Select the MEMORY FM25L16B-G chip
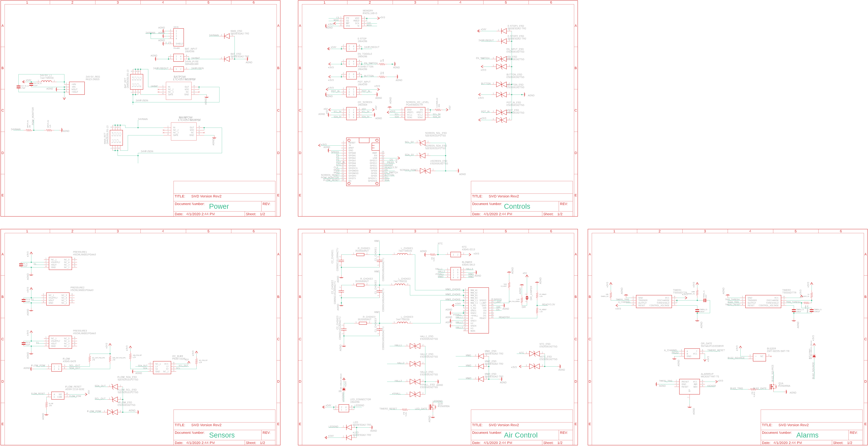The image size is (868, 446). (352, 22)
